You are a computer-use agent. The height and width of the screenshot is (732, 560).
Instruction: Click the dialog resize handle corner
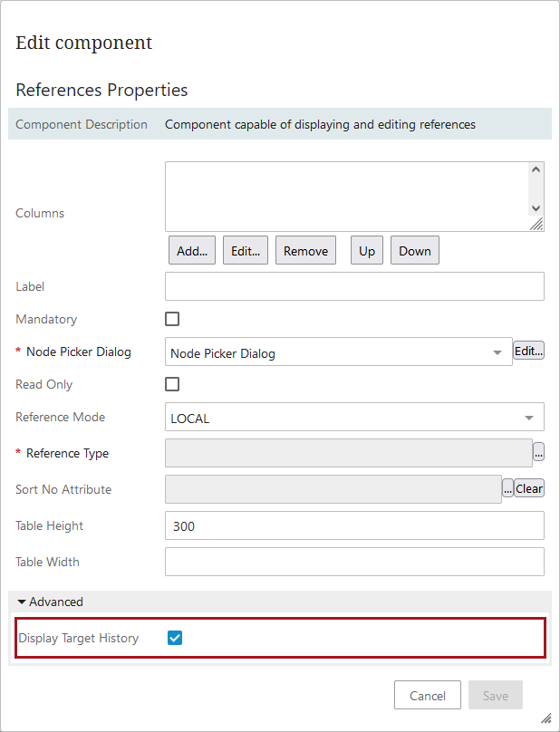(x=546, y=718)
